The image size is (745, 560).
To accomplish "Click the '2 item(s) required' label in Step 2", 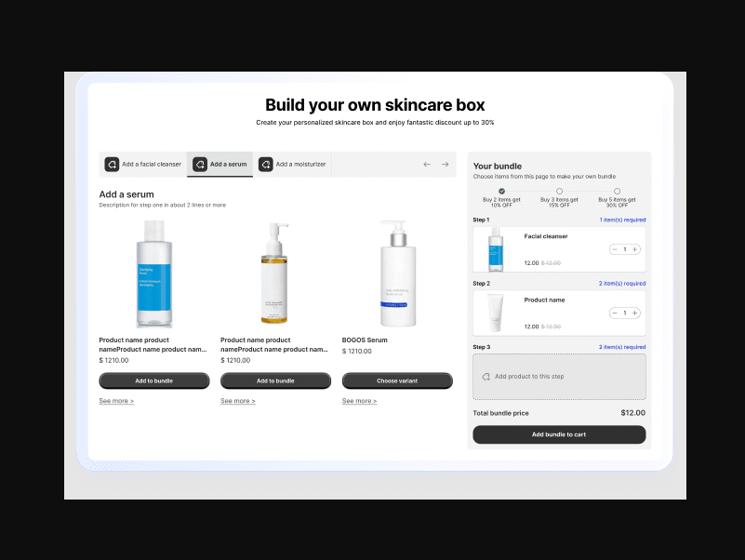I will coord(622,284).
